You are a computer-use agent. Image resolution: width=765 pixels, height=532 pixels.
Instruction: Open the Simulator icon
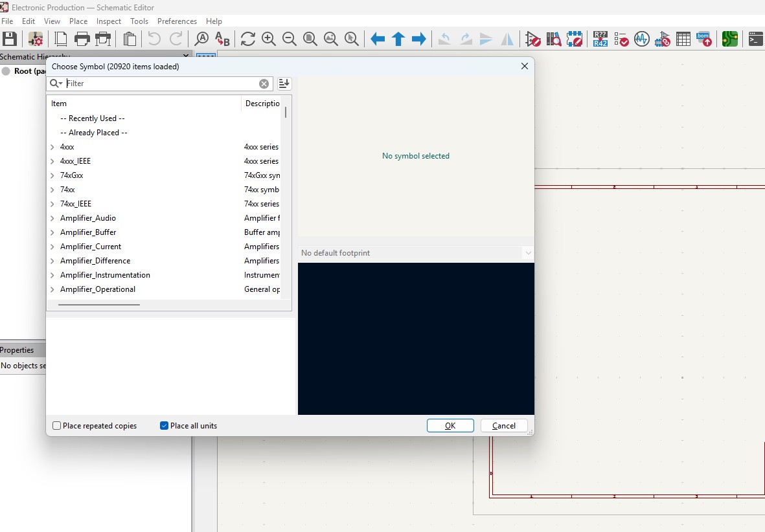[641, 39]
